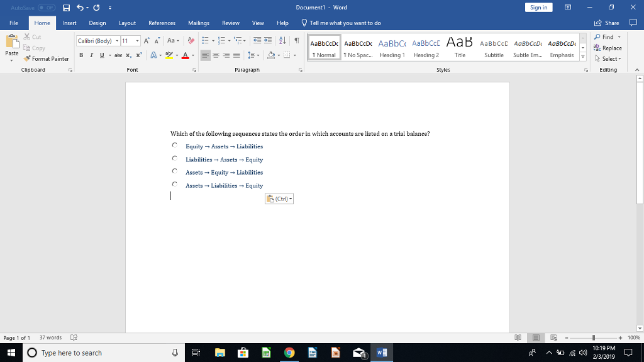Open the References ribbon tab
The height and width of the screenshot is (362, 644).
click(162, 23)
